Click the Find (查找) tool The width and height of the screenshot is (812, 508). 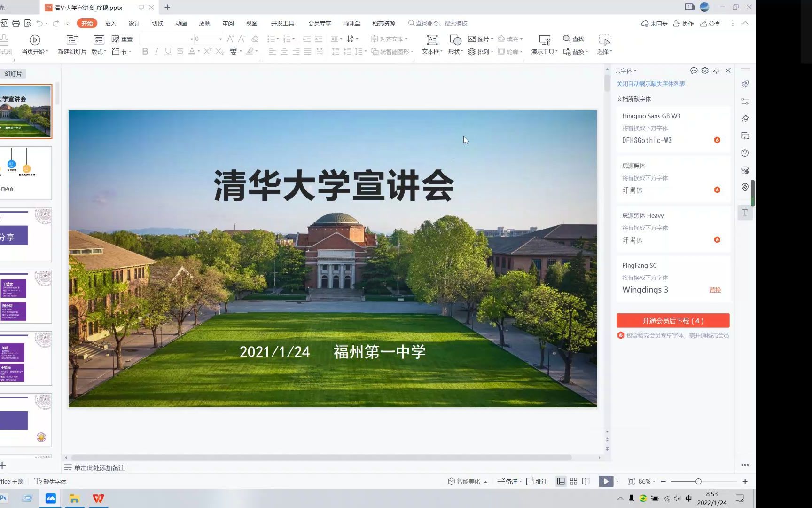click(574, 39)
